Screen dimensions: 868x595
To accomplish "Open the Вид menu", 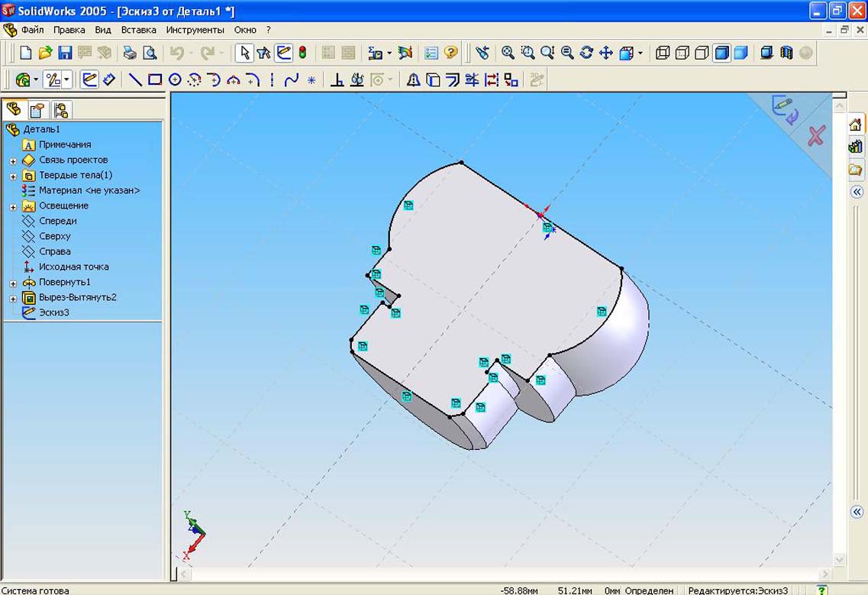I will tap(103, 30).
